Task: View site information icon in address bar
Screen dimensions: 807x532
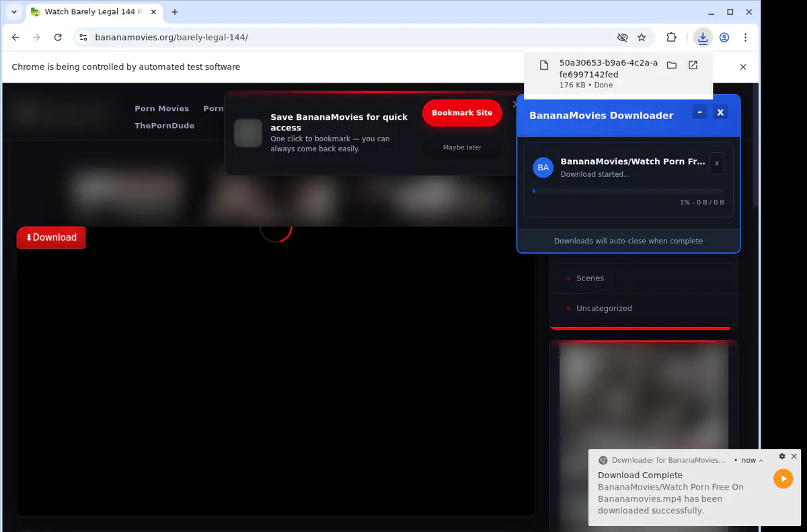Action: [x=83, y=38]
